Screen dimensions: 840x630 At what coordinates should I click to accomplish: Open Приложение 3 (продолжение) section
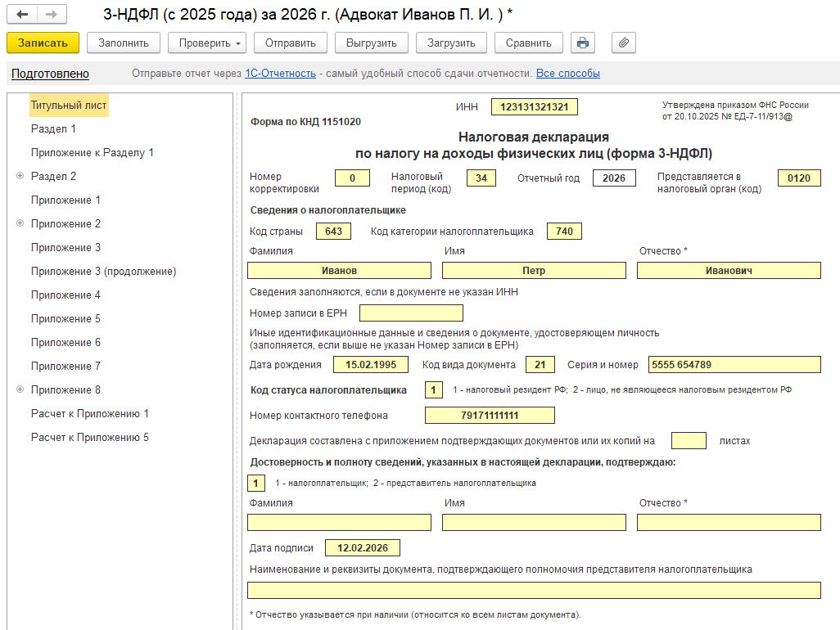click(x=103, y=271)
